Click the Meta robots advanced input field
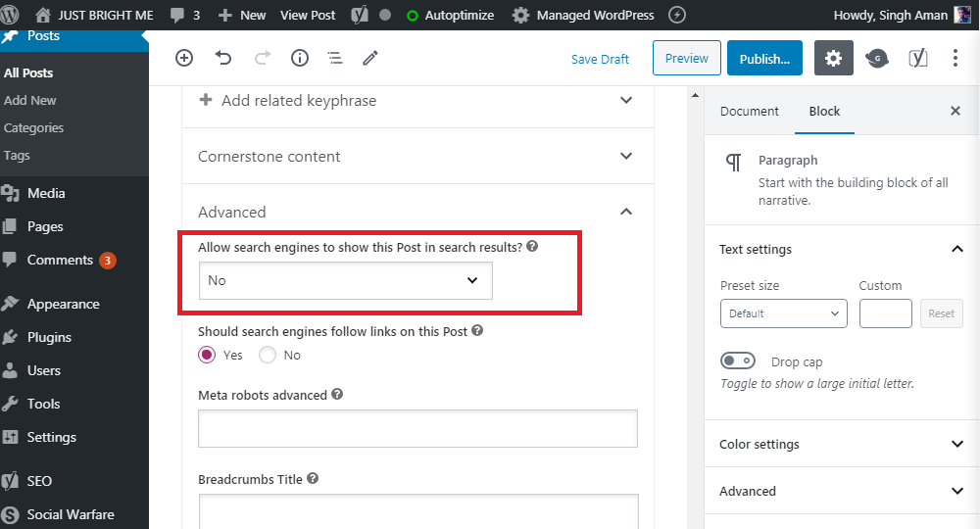 click(x=417, y=428)
